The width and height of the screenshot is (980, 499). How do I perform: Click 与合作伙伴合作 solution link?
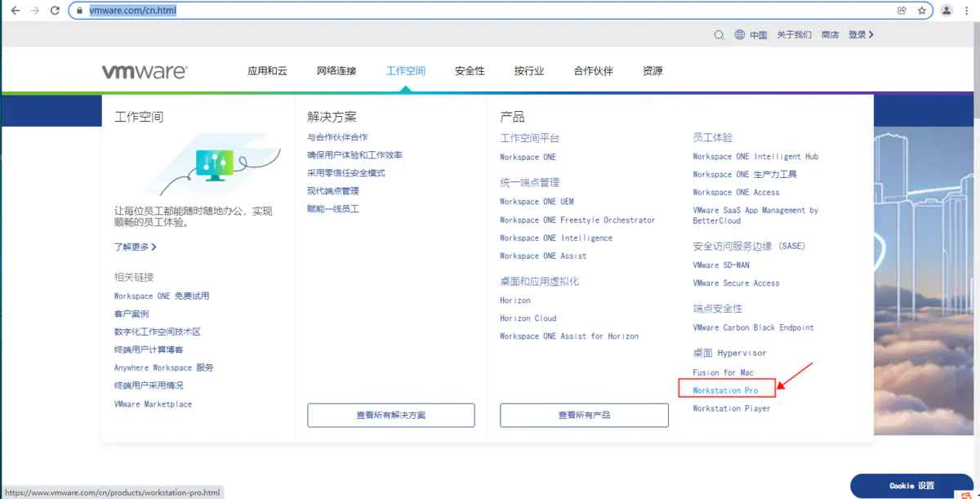tap(337, 137)
